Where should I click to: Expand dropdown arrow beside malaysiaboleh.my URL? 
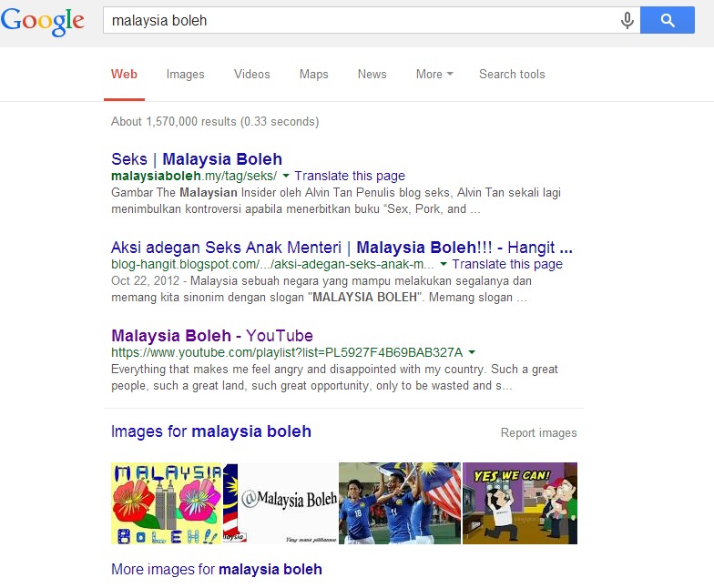pyautogui.click(x=286, y=176)
